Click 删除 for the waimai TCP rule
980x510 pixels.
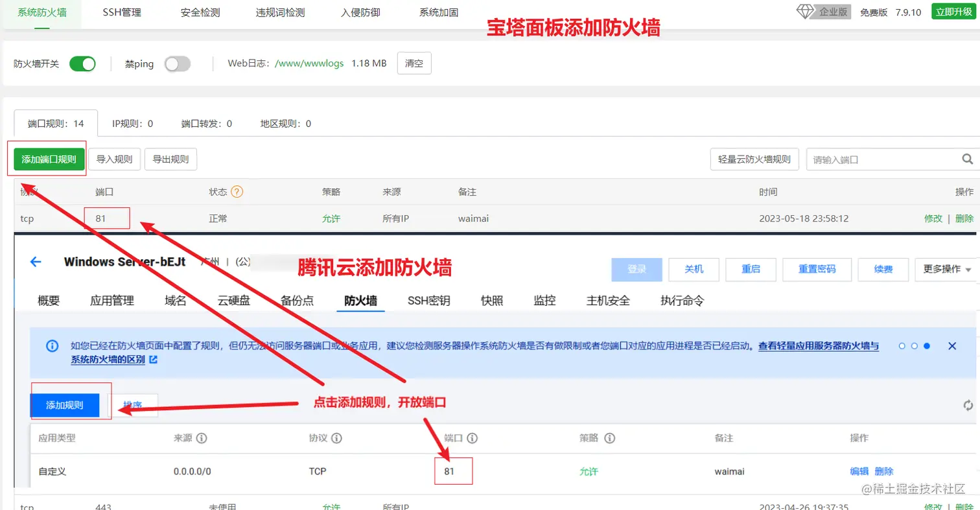[884, 471]
